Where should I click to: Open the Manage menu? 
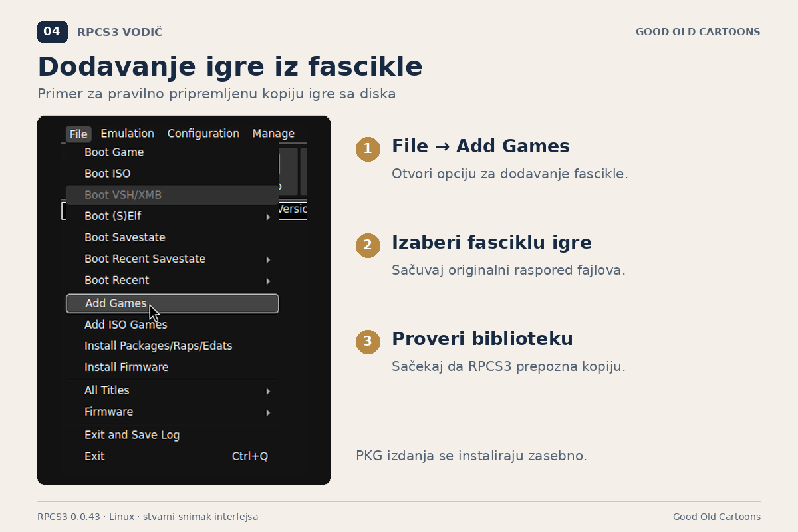point(273,134)
